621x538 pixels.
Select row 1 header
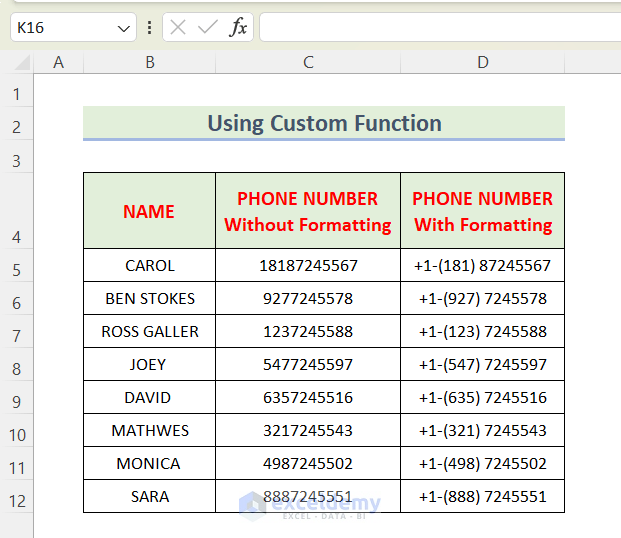(17, 91)
